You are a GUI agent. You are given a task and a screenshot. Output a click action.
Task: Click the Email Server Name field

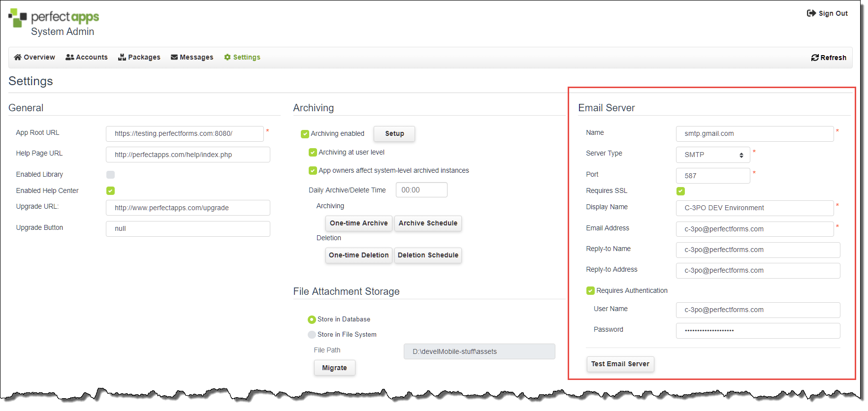(x=755, y=133)
